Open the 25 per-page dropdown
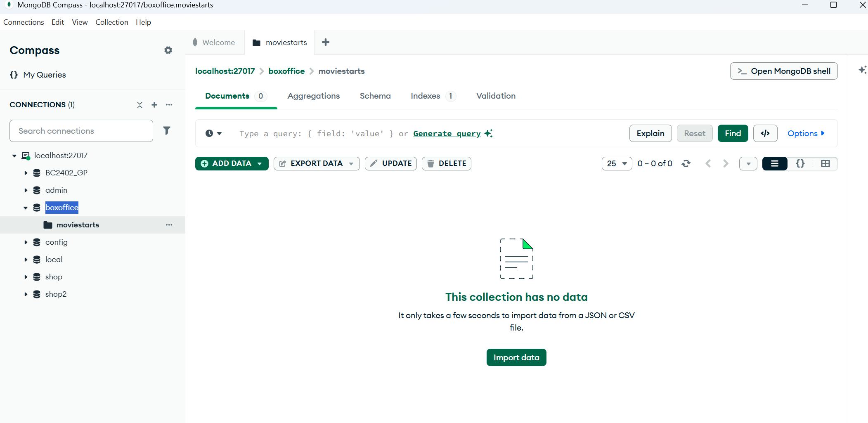 tap(617, 163)
